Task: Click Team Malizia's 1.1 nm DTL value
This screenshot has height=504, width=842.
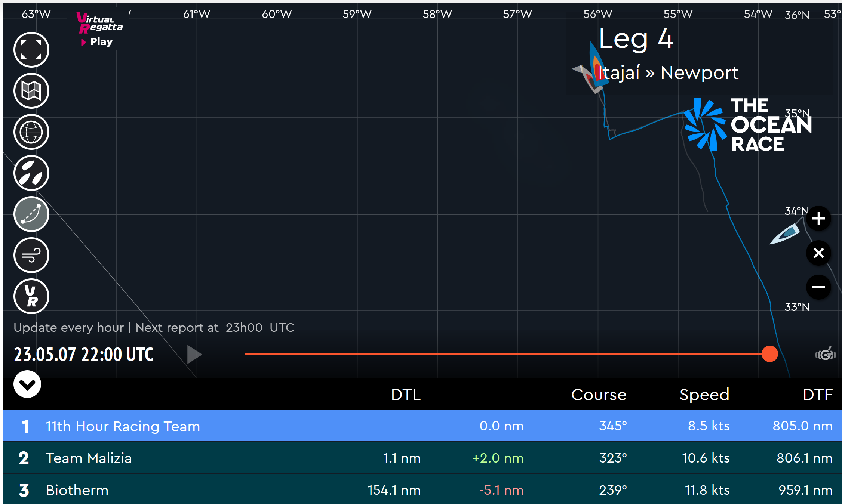Action: pos(402,458)
